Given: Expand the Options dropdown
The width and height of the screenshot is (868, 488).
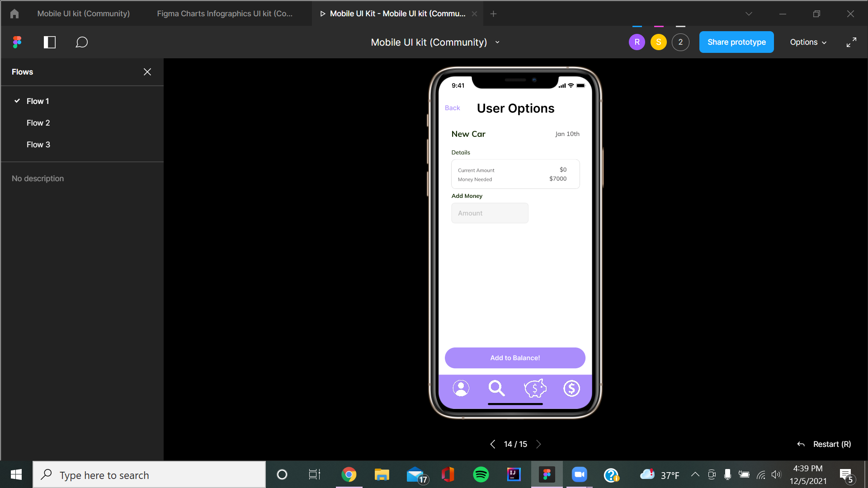Looking at the screenshot, I should pyautogui.click(x=808, y=42).
